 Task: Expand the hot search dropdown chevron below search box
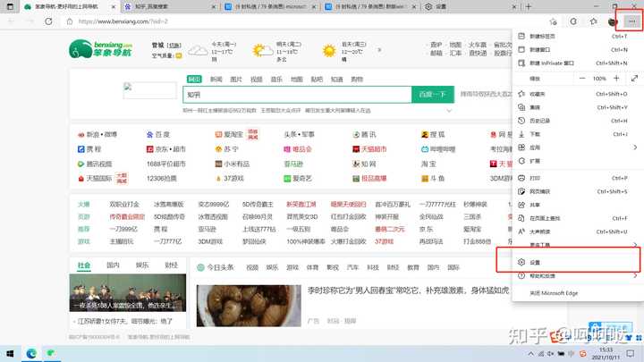tap(449, 111)
